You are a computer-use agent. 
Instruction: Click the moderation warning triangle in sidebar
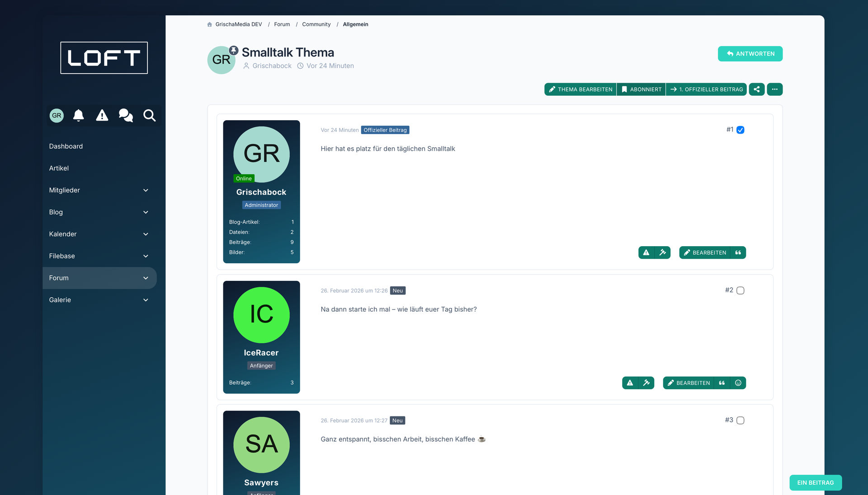click(x=102, y=116)
